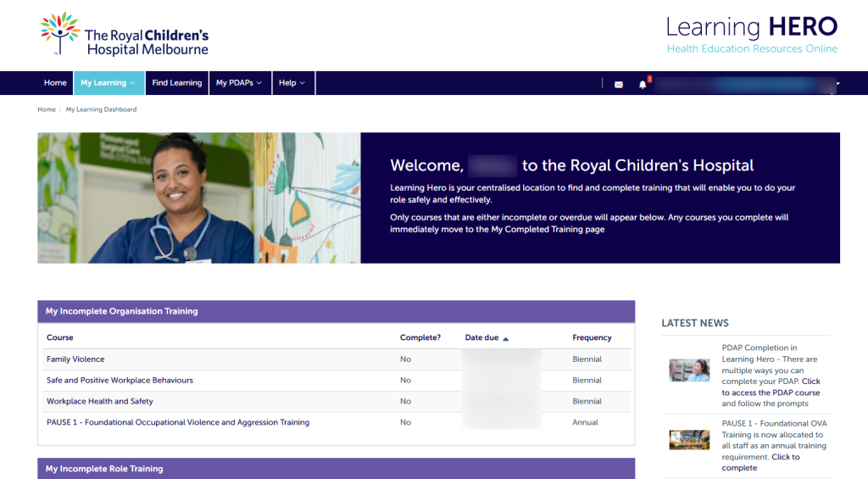Open the user account dropdown arrow
Viewport: 868px width, 479px height.
[837, 84]
